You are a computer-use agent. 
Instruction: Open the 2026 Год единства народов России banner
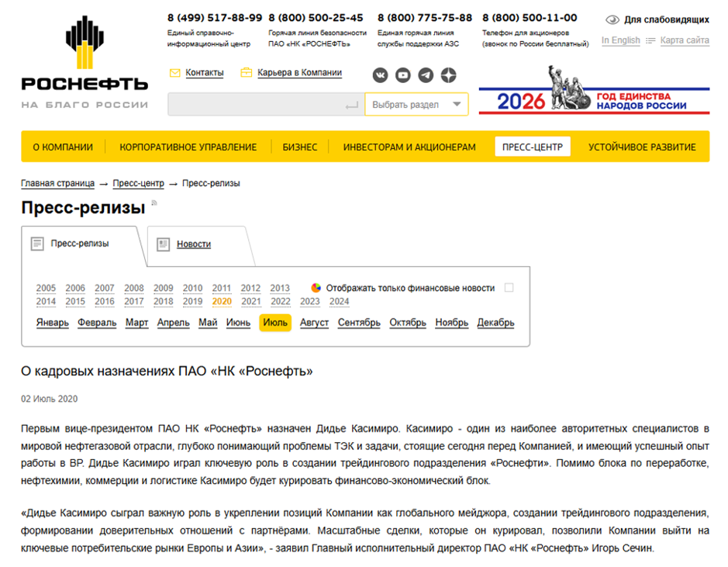595,90
